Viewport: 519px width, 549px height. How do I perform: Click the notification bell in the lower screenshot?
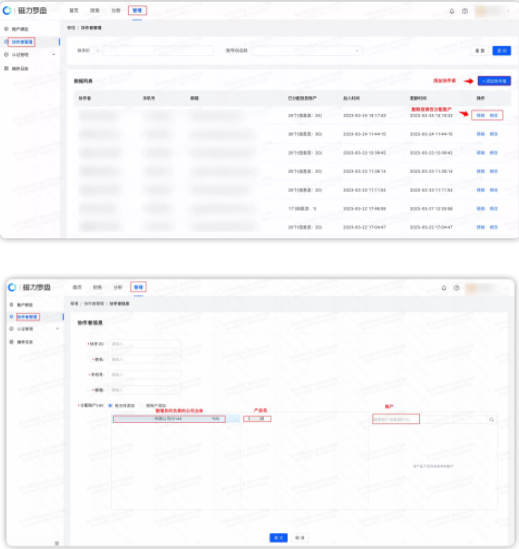(x=444, y=288)
